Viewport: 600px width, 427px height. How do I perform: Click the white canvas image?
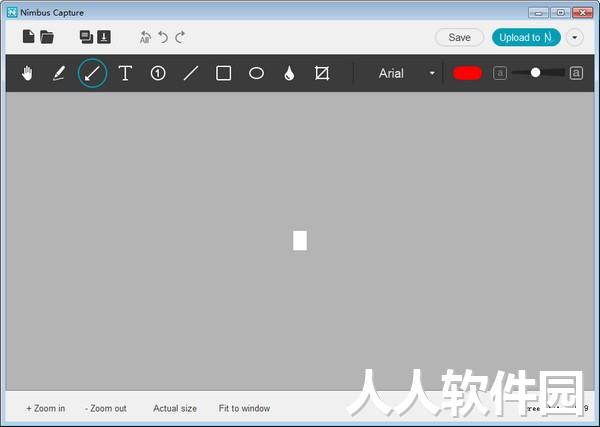300,240
